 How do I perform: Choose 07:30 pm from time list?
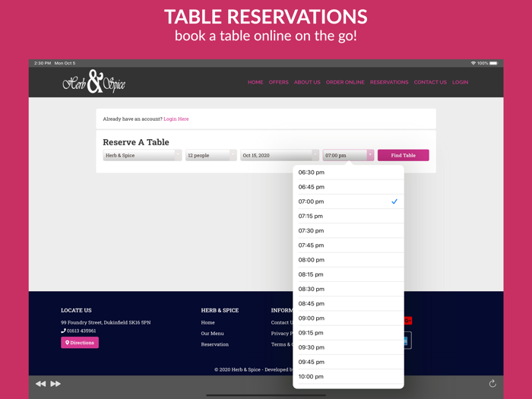348,231
